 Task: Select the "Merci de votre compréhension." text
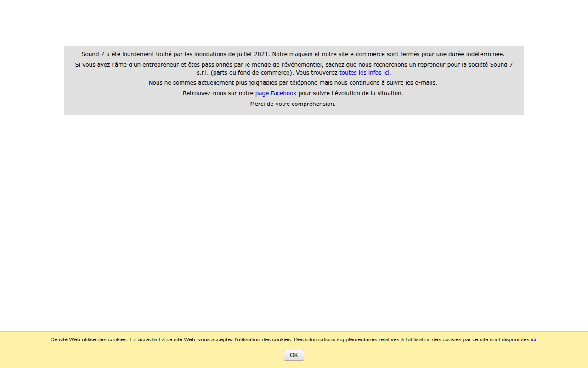point(293,104)
